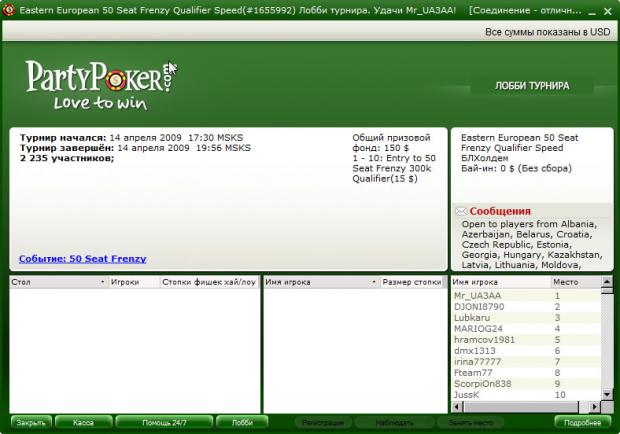
Task: Click the envelope icon next to Сообщения
Action: pos(461,211)
